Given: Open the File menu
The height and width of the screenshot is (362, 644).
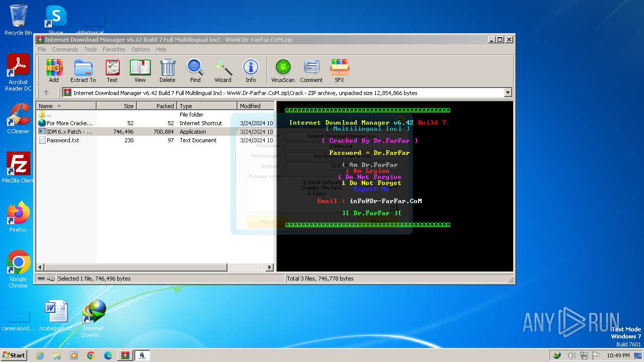Looking at the screenshot, I should (42, 49).
